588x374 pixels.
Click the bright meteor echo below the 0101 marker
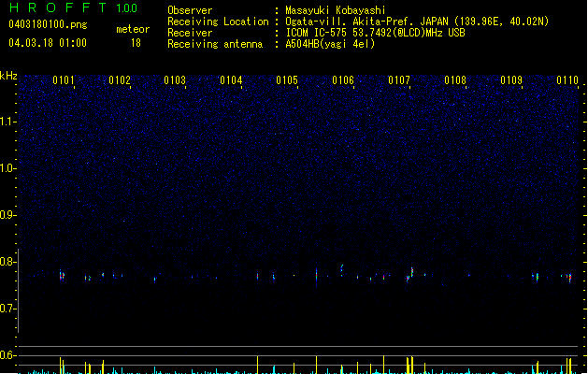click(x=62, y=275)
